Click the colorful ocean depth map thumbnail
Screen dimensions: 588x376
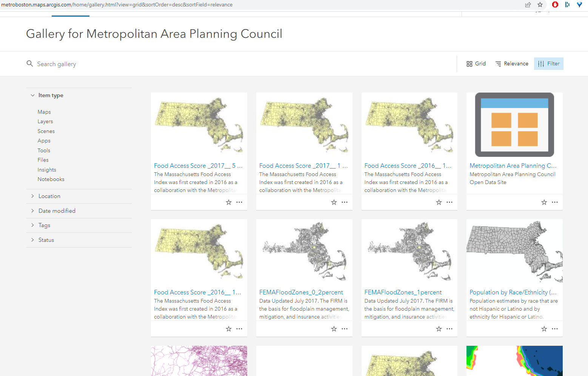pos(514,361)
